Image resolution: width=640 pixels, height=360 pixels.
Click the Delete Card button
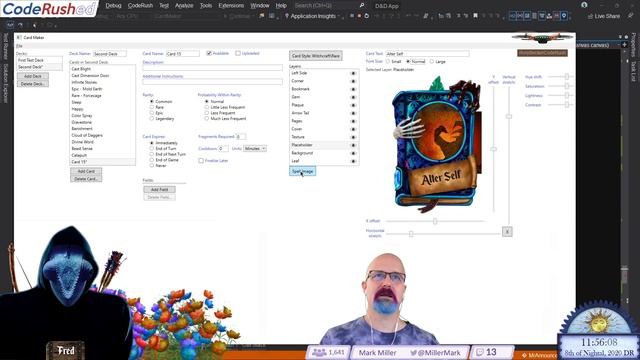[x=86, y=179]
